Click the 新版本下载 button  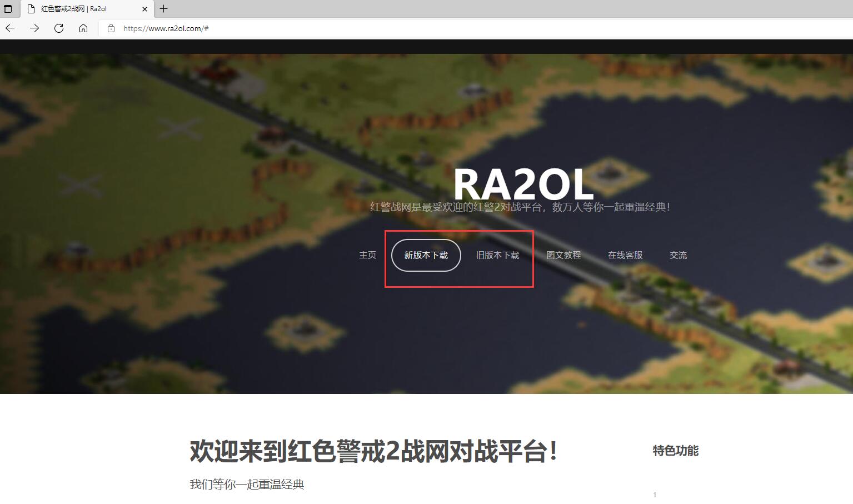426,255
